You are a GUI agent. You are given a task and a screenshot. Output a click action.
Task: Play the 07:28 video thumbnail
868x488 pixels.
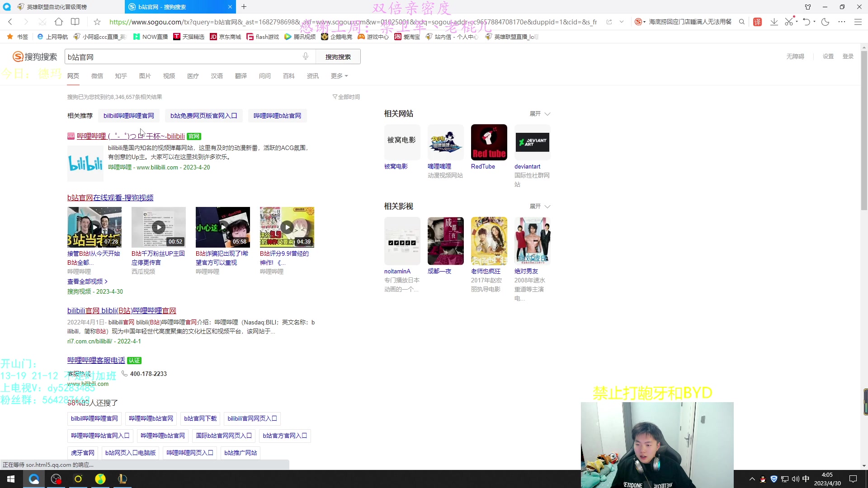[94, 227]
